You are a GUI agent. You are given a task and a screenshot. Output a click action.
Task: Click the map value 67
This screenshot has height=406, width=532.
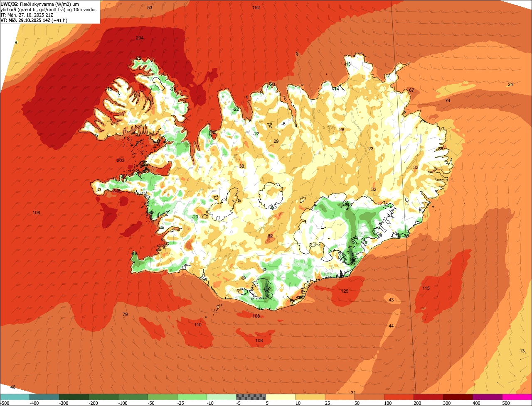click(411, 90)
